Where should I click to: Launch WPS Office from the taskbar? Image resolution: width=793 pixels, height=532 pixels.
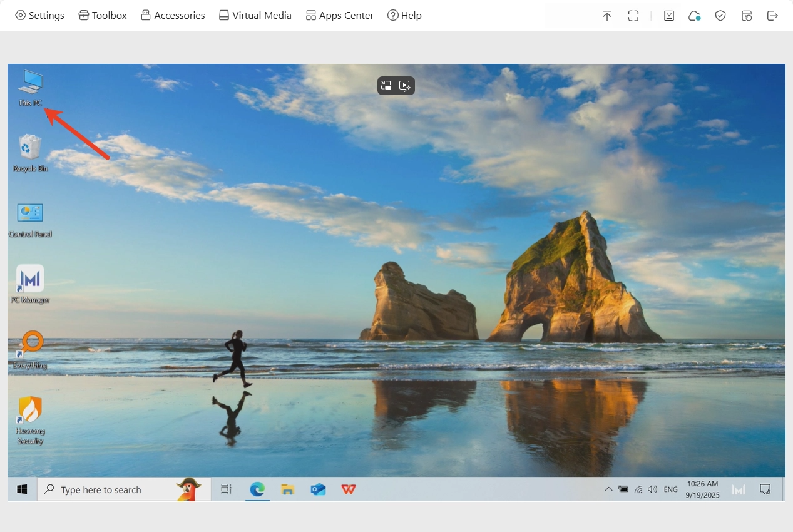tap(349, 489)
